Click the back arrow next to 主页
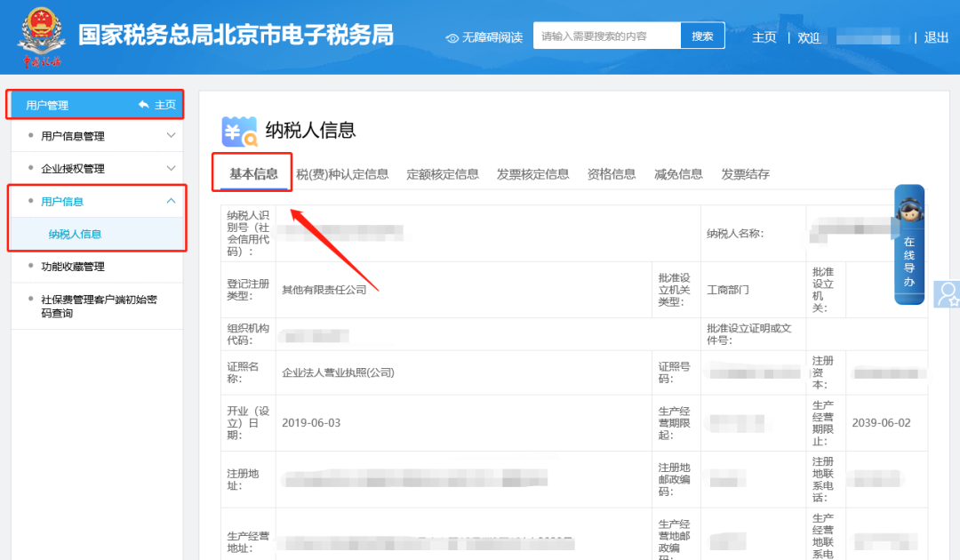The width and height of the screenshot is (960, 560). [143, 105]
